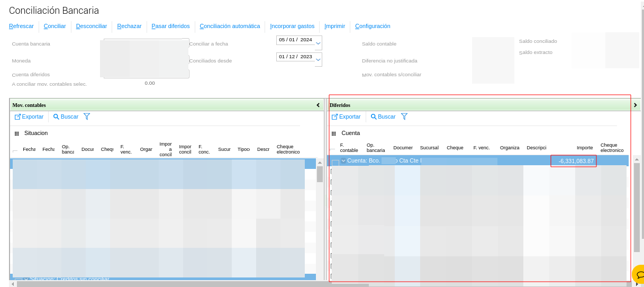
Task: Click the bottom horizontal scrollbar thumb
Action: point(193,284)
